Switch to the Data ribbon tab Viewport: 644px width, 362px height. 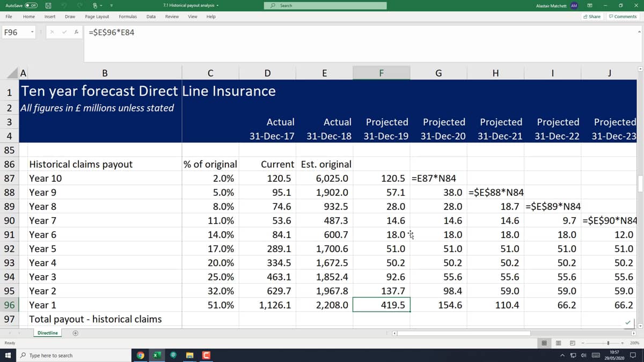(x=151, y=17)
